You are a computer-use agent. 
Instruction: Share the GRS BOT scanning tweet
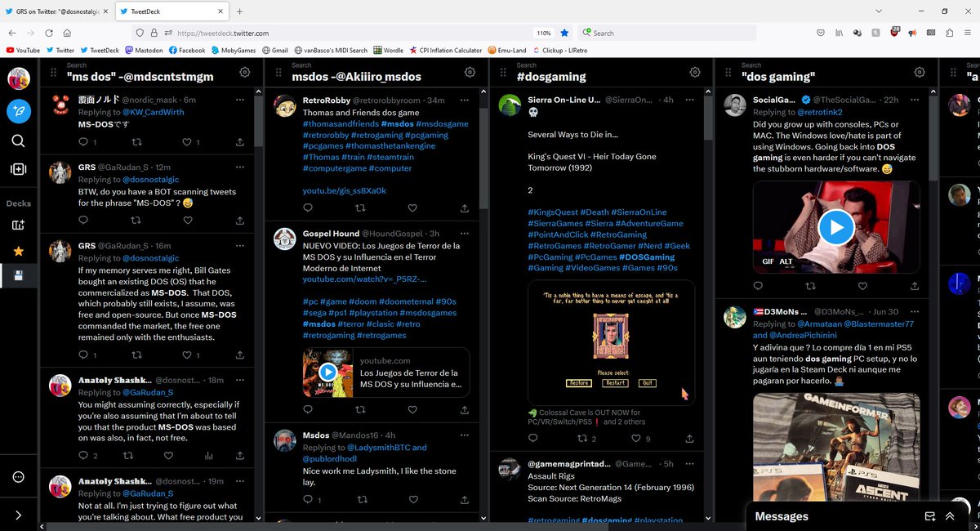click(x=239, y=220)
